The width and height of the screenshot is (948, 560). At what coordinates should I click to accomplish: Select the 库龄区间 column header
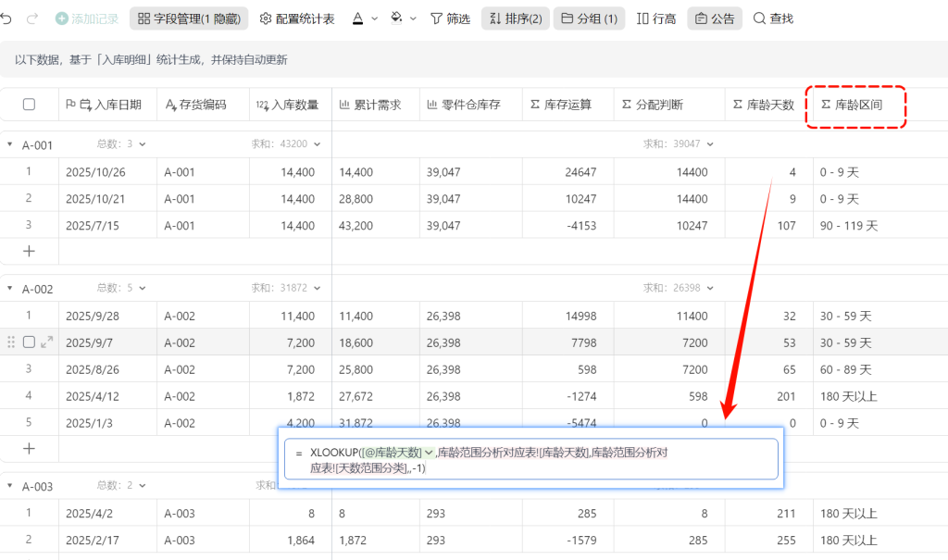coord(855,106)
